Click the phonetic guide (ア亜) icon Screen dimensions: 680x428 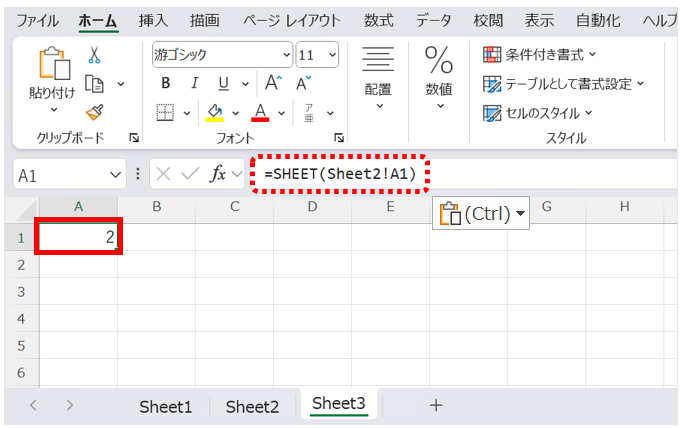click(x=309, y=113)
